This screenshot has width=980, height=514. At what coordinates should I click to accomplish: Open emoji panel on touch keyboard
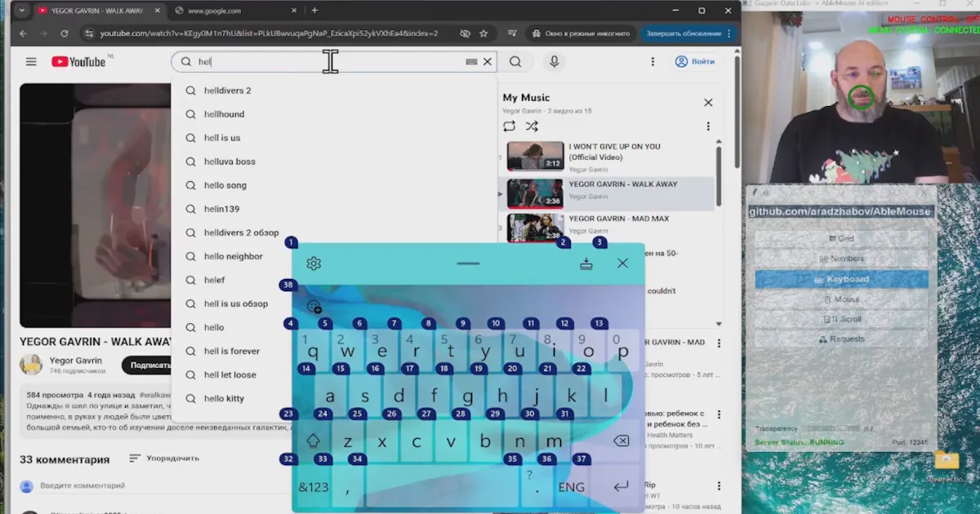tap(314, 307)
